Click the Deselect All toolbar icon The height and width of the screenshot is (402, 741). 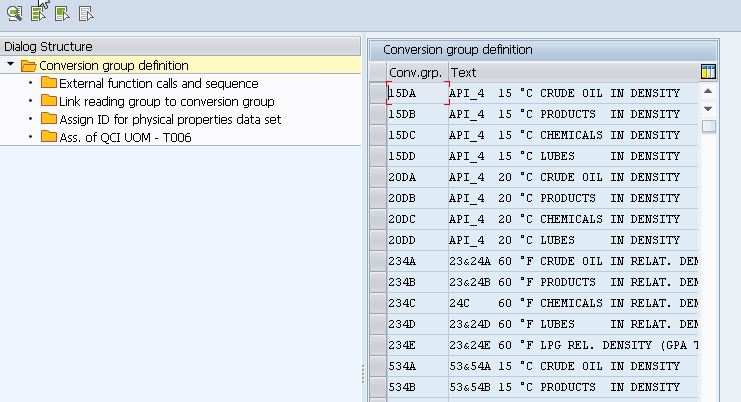(x=86, y=13)
